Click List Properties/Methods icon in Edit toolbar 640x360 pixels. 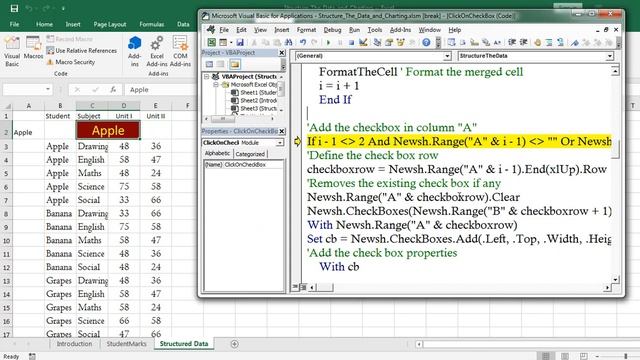click(x=451, y=42)
